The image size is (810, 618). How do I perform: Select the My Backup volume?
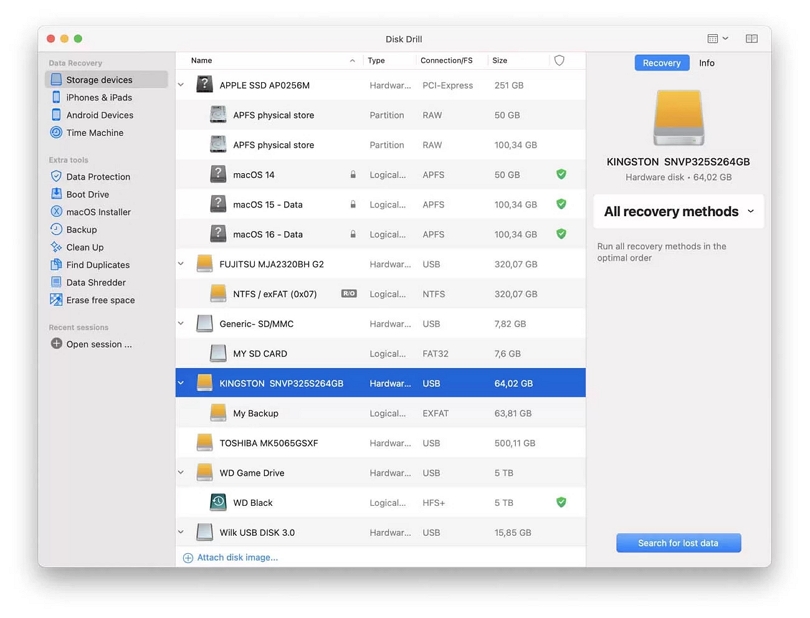tap(381, 413)
